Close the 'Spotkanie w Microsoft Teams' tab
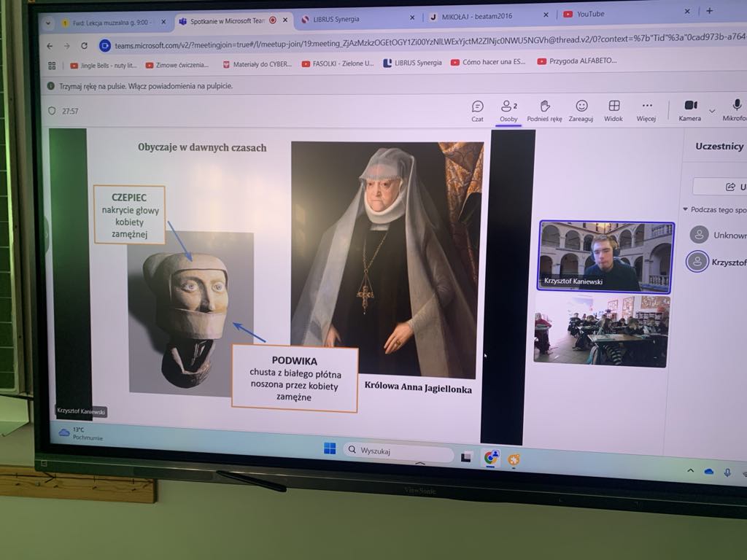Viewport: 747px width, 560px height. coord(285,20)
